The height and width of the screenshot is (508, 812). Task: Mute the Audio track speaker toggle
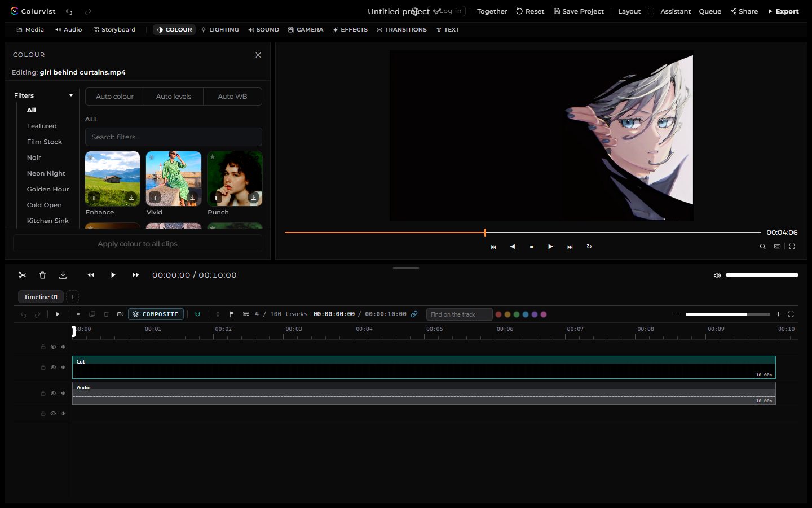[63, 393]
